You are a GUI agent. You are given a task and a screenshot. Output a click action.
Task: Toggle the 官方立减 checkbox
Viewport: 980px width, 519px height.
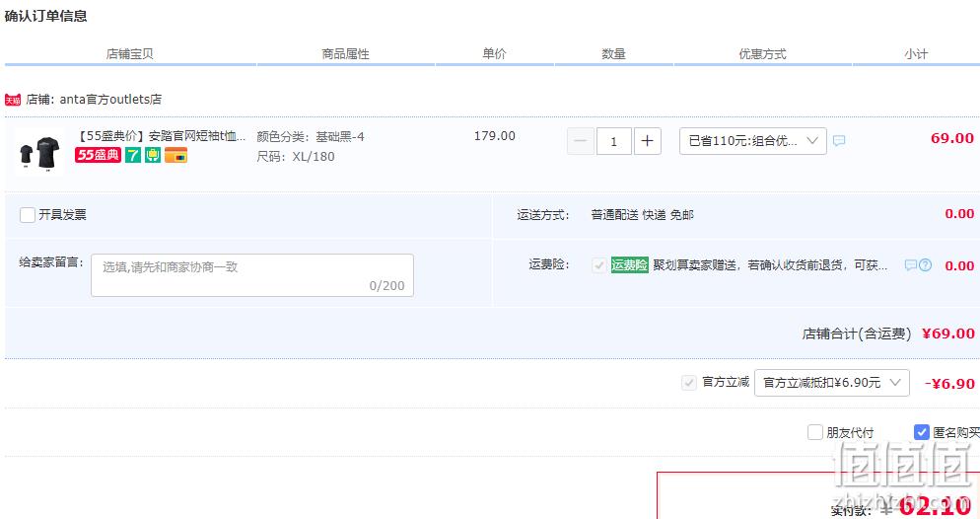coord(689,383)
